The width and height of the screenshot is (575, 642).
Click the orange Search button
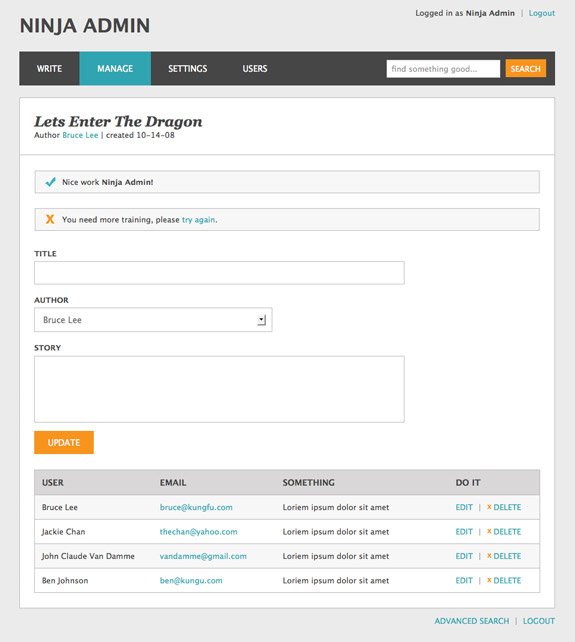525,68
